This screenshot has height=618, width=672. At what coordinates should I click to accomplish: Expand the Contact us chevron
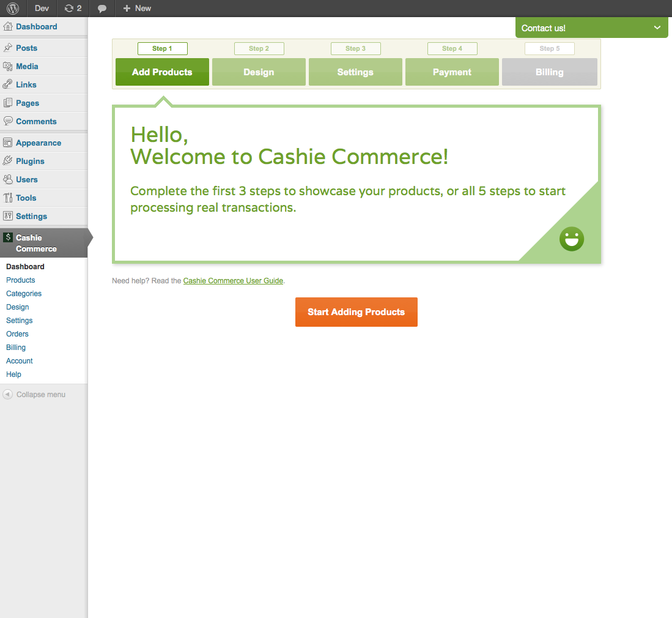click(x=657, y=28)
